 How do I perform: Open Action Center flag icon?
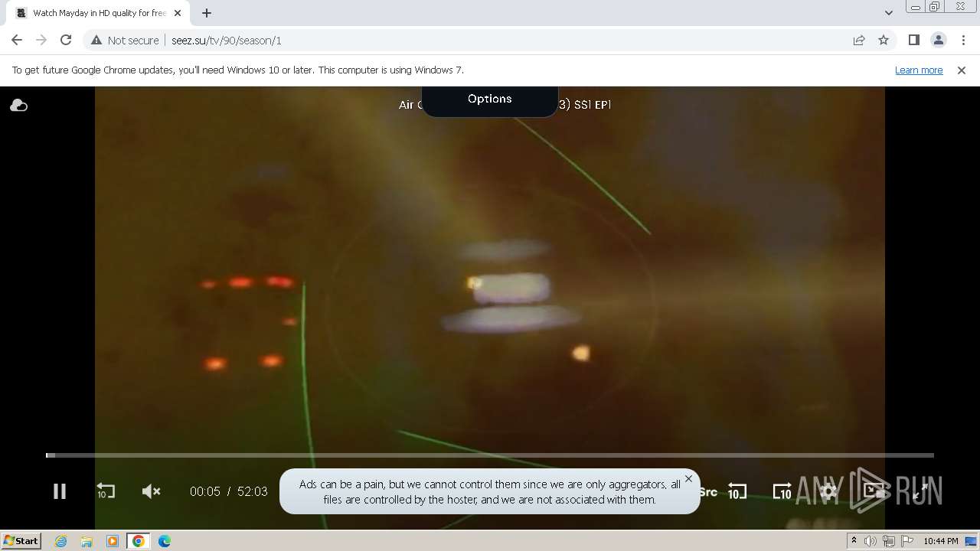tap(907, 541)
